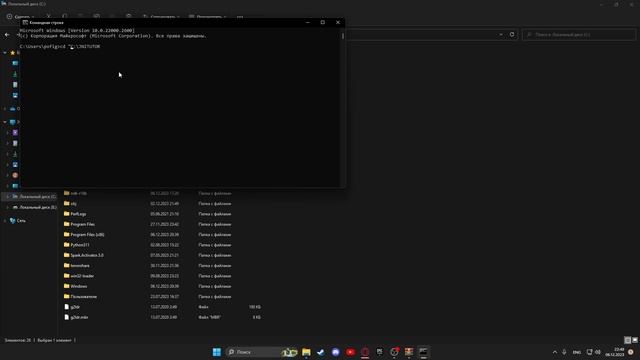
Task: Open the Создать (New) menu
Action: point(19,17)
